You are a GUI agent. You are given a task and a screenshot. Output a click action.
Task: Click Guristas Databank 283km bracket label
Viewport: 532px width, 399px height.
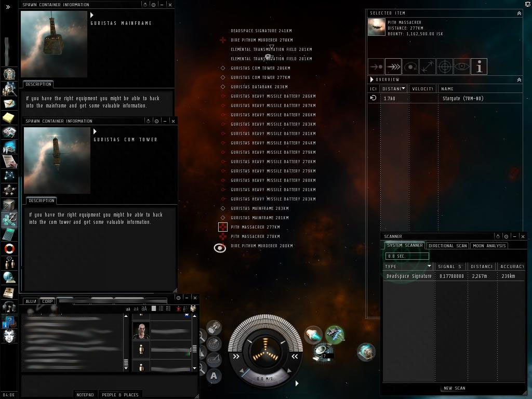coord(259,87)
